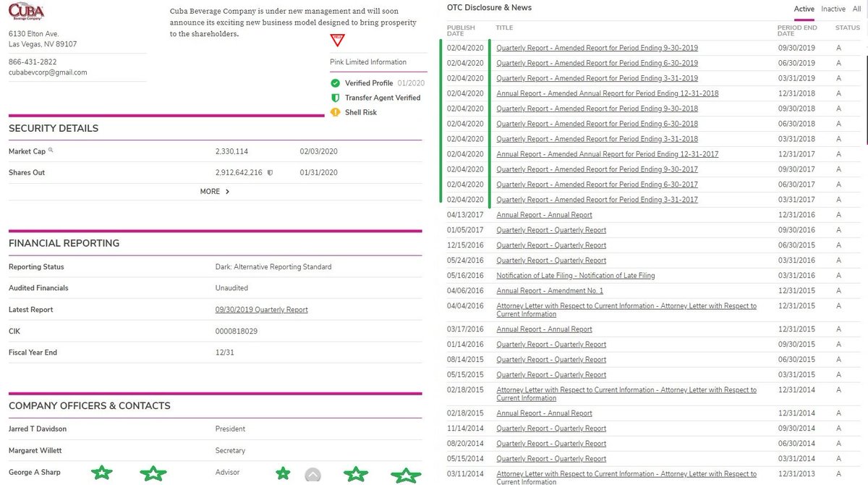Click the shares out value 2,912,642,216
The height and width of the screenshot is (485, 868).
tap(239, 173)
